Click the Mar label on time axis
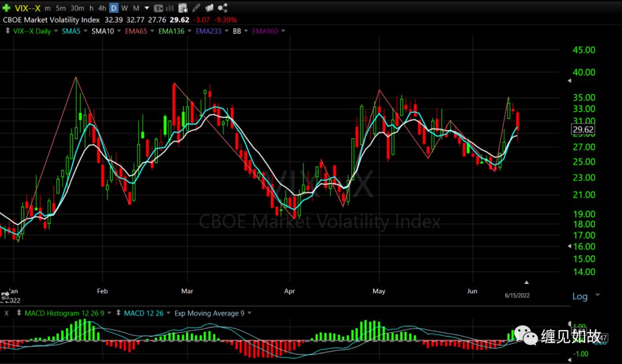 [x=187, y=291]
